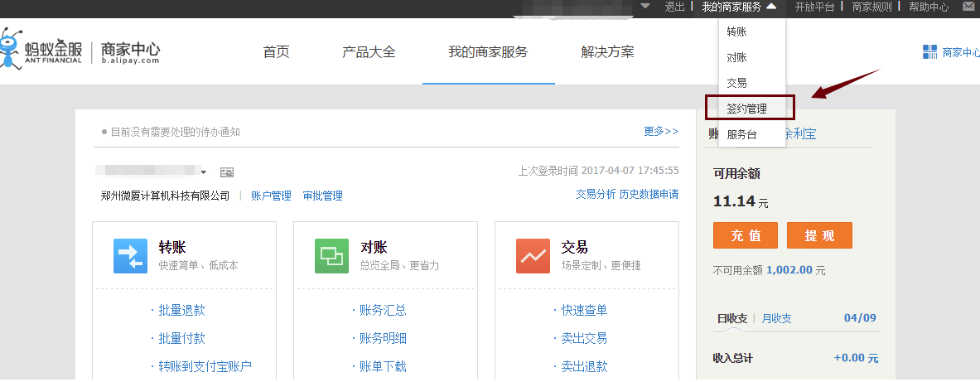This screenshot has width=980, height=382.
Task: Click the 目前没有需要处理的待办通知 notice text
Action: 175,132
